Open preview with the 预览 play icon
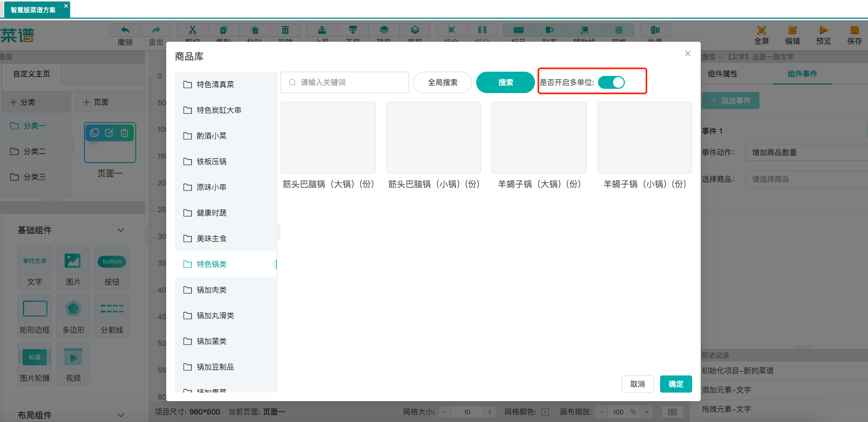868x422 pixels. pos(823,30)
